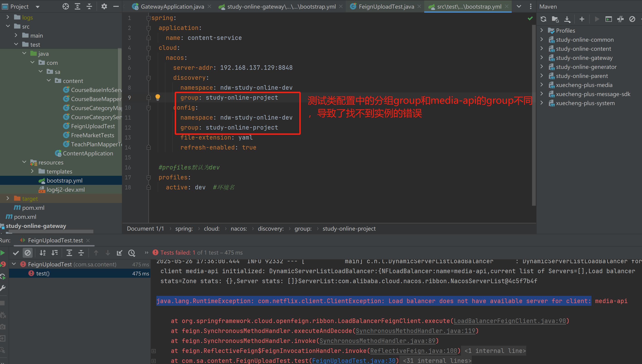Click Select Opened File locate icon
This screenshot has width=642, height=364.
65,7
